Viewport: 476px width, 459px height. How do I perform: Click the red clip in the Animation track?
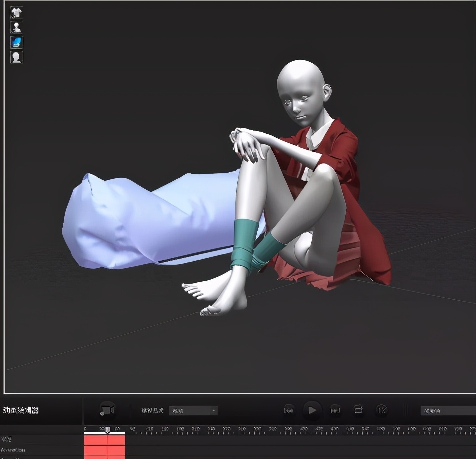(x=104, y=450)
